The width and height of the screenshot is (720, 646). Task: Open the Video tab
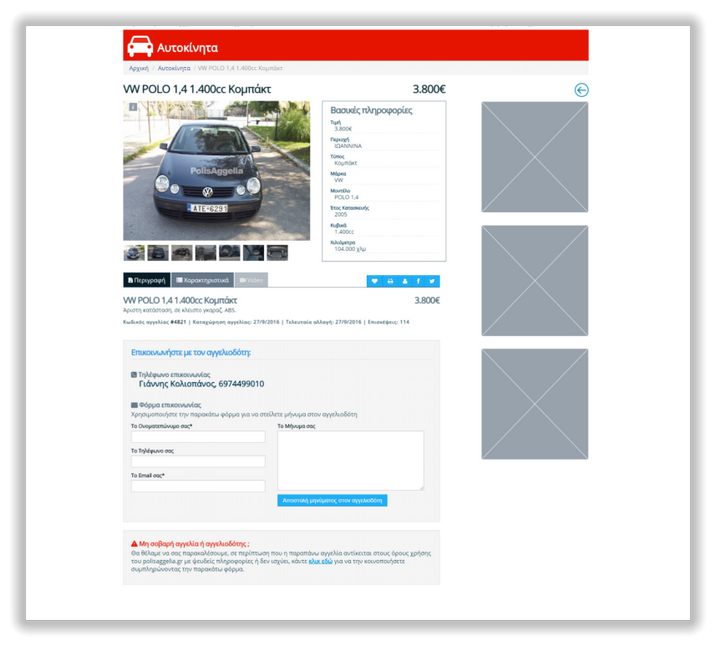pyautogui.click(x=251, y=280)
